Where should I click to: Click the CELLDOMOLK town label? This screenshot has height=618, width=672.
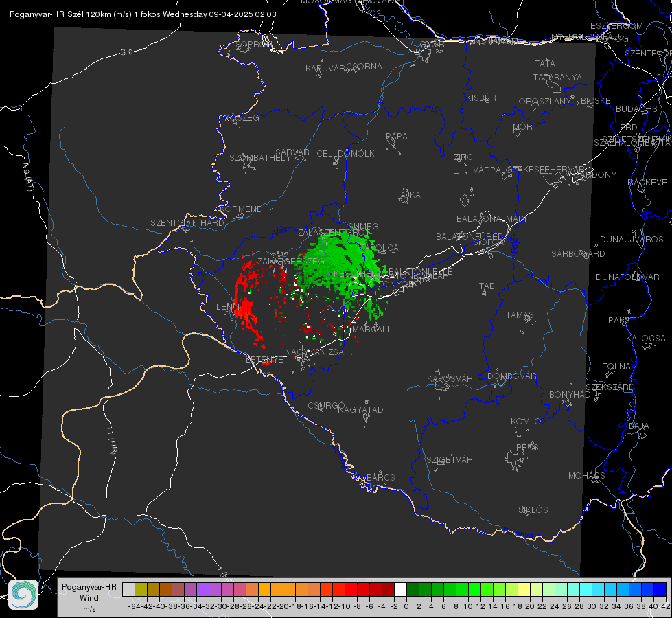click(x=346, y=154)
